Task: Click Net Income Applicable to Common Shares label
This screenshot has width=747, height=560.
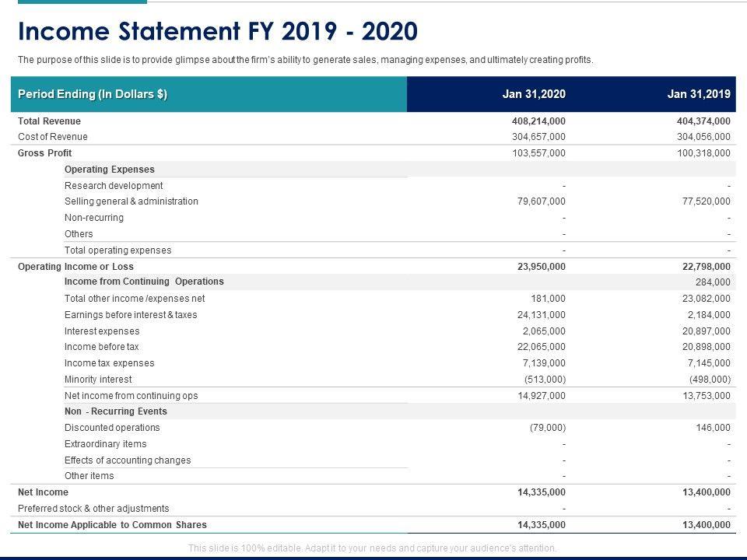Action: [x=112, y=525]
